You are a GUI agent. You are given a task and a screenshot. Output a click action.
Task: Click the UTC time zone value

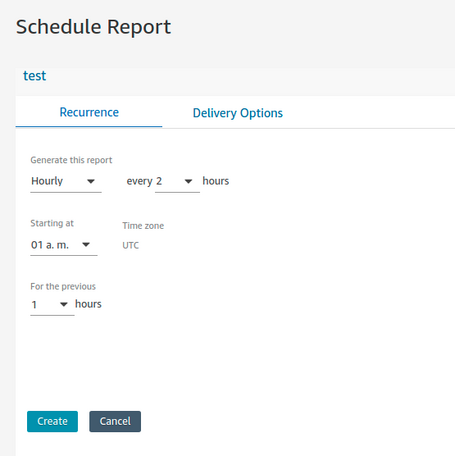(130, 245)
